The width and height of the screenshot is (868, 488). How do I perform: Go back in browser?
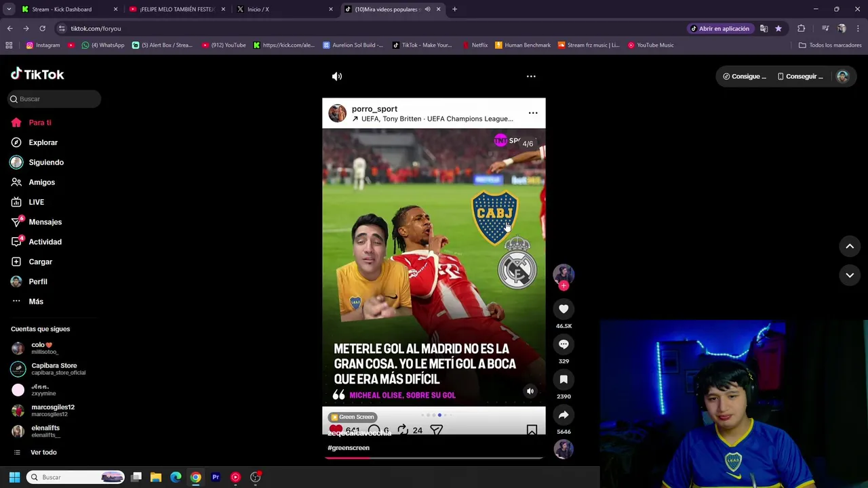[x=9, y=28]
